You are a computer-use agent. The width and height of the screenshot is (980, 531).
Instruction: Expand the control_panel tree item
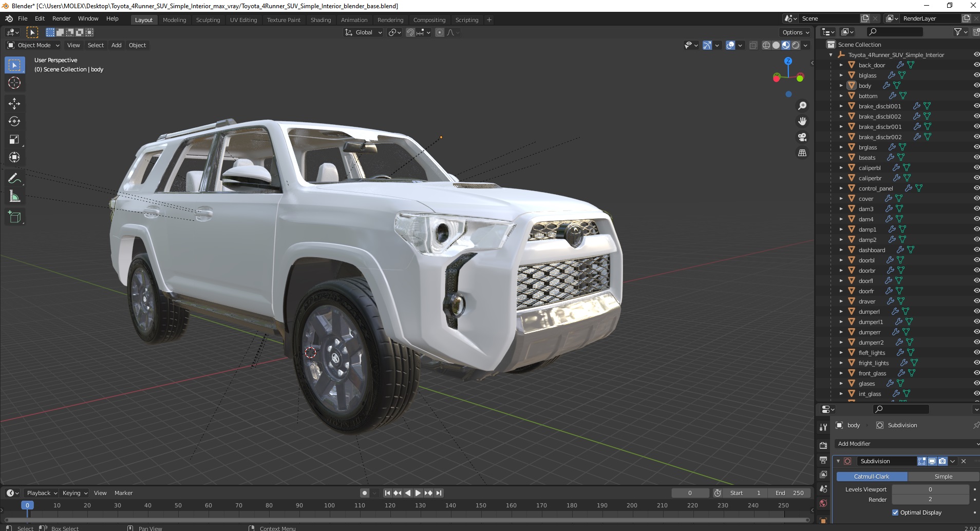pos(841,188)
